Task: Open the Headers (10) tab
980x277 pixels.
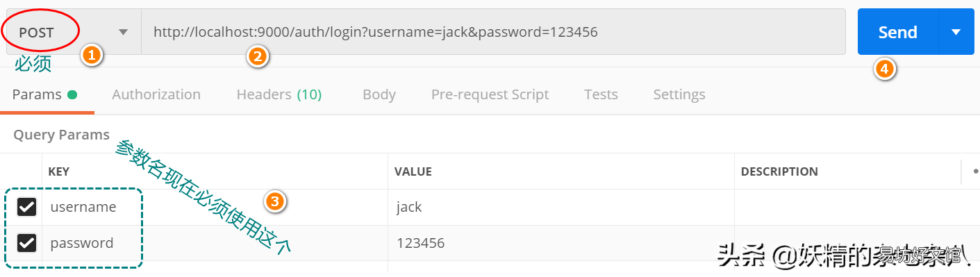Action: 279,94
